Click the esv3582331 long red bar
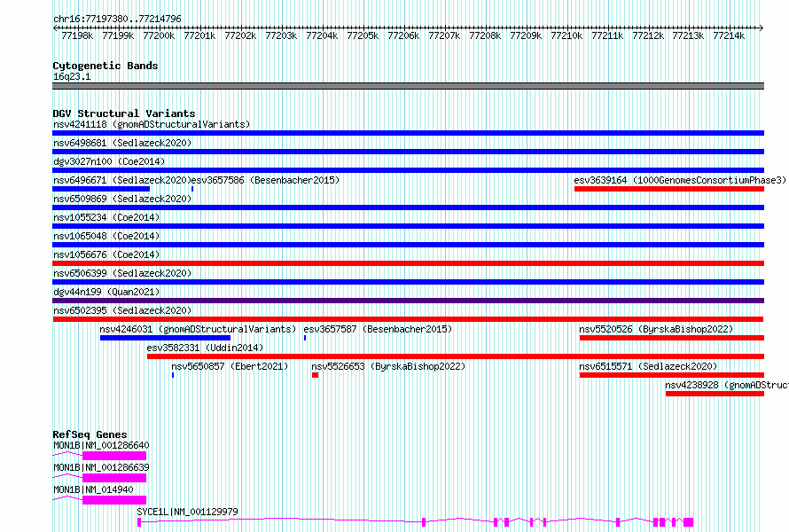The image size is (789, 532). [456, 356]
